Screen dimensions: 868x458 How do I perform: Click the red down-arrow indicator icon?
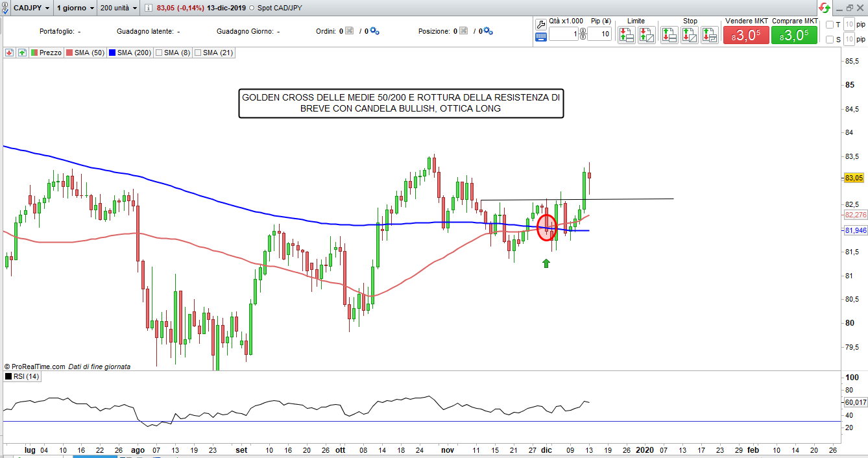coord(9,53)
